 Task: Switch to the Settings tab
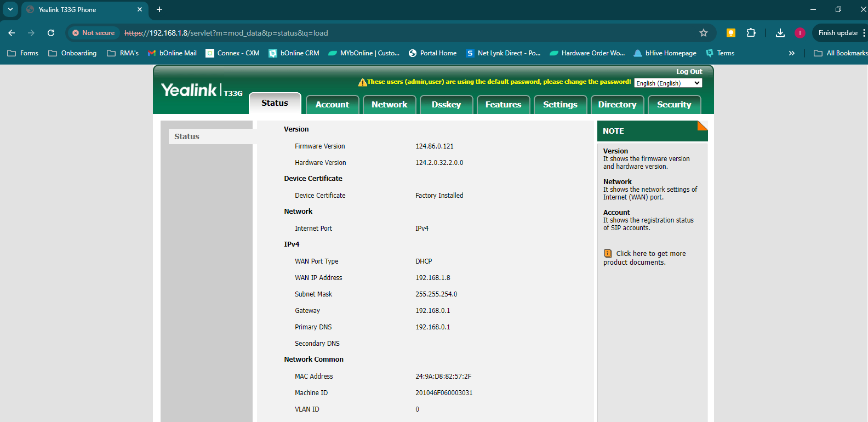[560, 105]
